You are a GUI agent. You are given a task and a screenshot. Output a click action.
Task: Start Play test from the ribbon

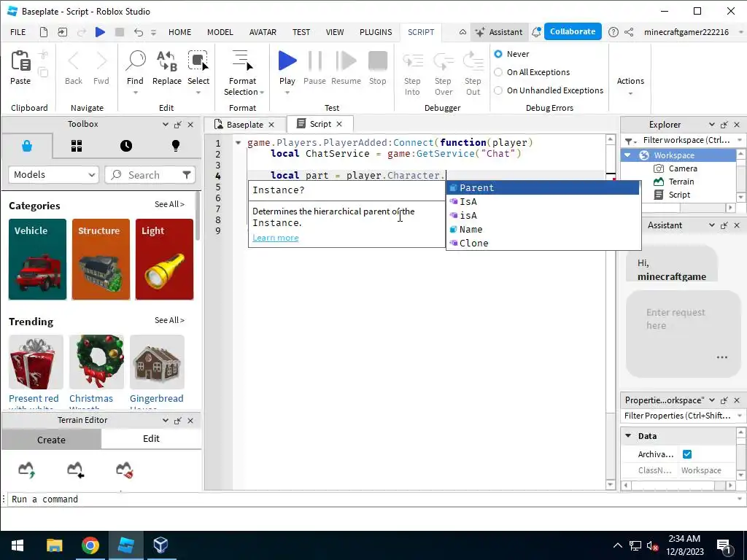click(287, 61)
